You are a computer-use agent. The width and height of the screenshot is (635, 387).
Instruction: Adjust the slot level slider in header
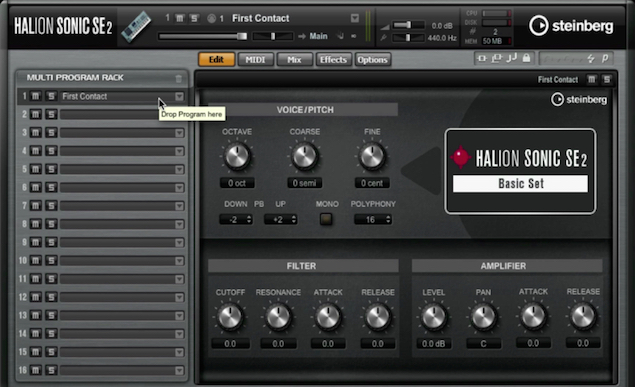203,36
